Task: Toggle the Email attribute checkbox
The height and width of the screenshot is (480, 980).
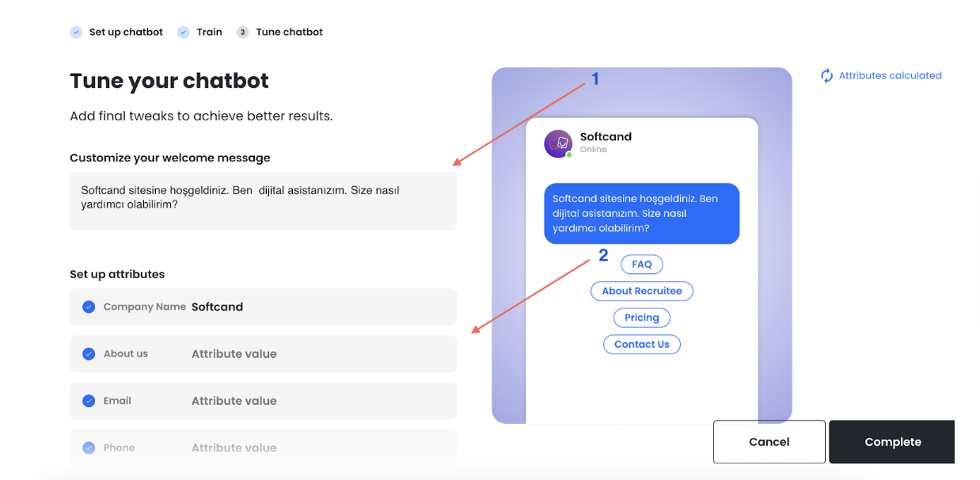Action: 89,401
